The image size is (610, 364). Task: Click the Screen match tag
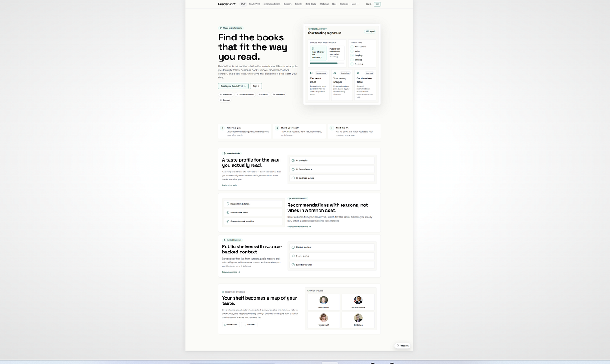(x=321, y=73)
